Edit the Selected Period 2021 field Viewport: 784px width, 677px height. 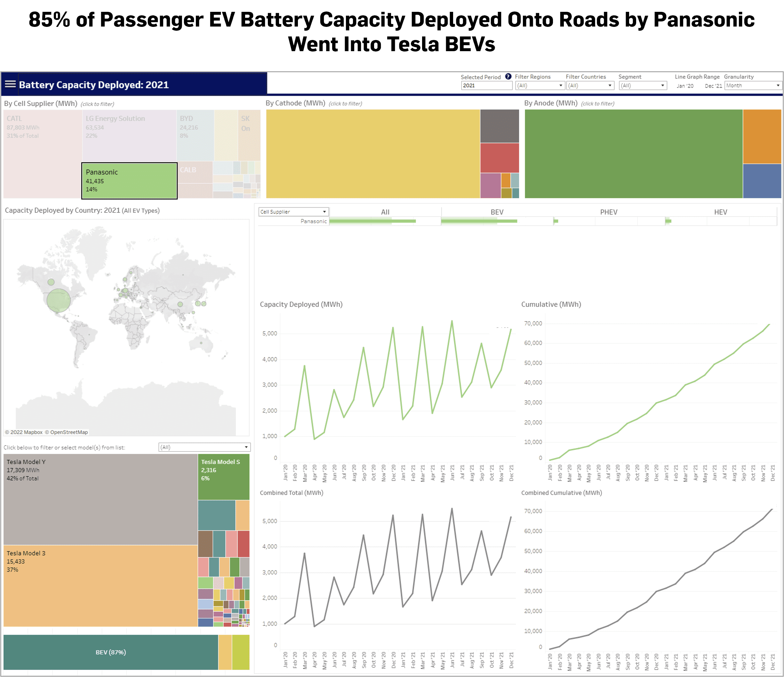coord(487,85)
